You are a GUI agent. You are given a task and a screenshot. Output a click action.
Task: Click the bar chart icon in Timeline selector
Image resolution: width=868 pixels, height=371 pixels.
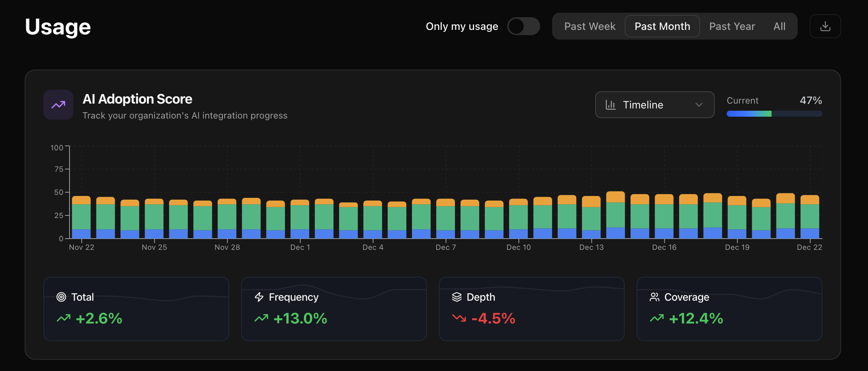point(610,105)
